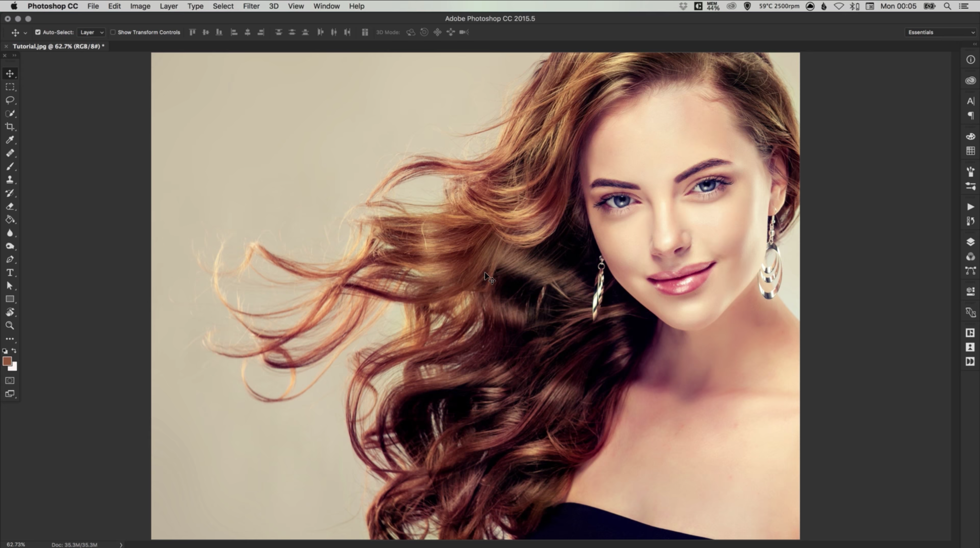This screenshot has width=980, height=548.
Task: Open the Layer menu
Action: pyautogui.click(x=168, y=6)
